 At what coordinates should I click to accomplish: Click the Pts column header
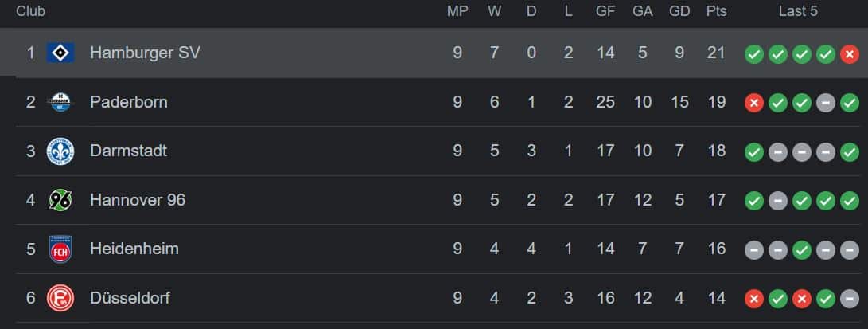[716, 11]
